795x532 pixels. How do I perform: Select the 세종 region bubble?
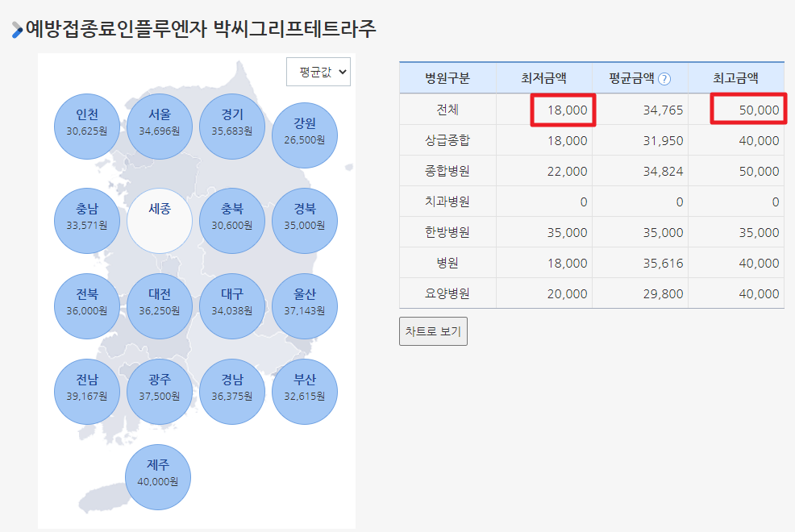(160, 221)
